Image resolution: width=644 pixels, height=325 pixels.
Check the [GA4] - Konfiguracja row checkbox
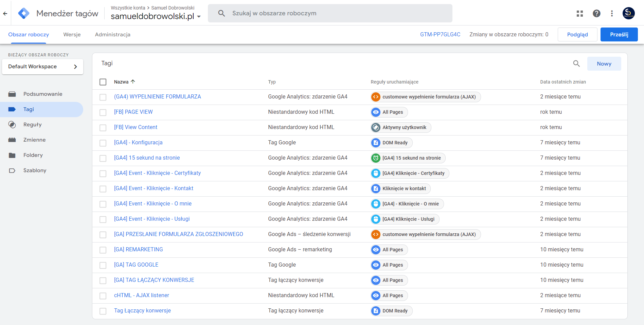tap(103, 143)
